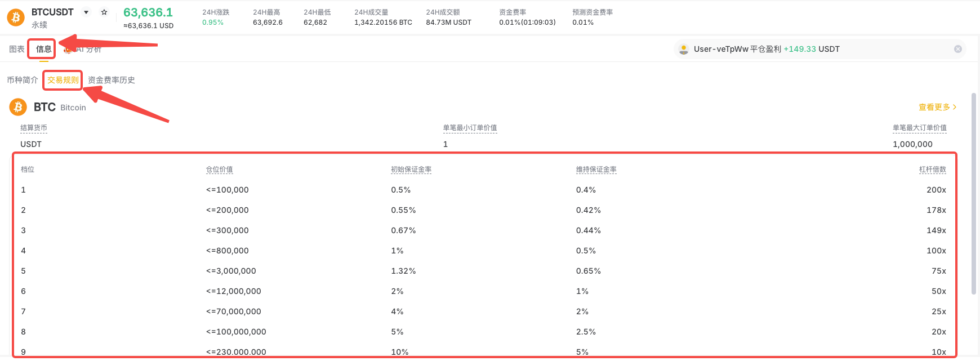Click the 杠杆倍数 column header
This screenshot has height=361, width=980.
click(933, 170)
